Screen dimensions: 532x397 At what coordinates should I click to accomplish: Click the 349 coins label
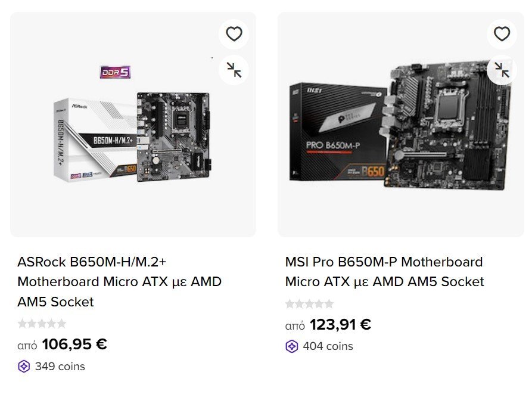coord(60,367)
